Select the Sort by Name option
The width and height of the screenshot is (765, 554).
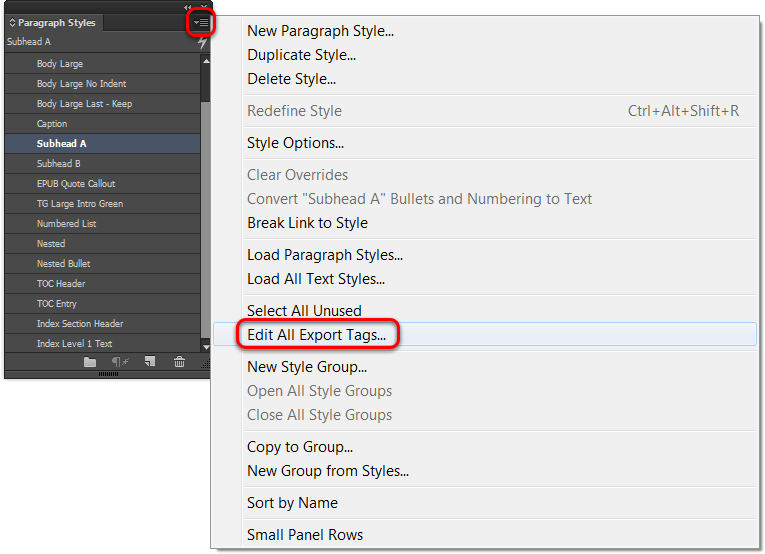(x=292, y=503)
